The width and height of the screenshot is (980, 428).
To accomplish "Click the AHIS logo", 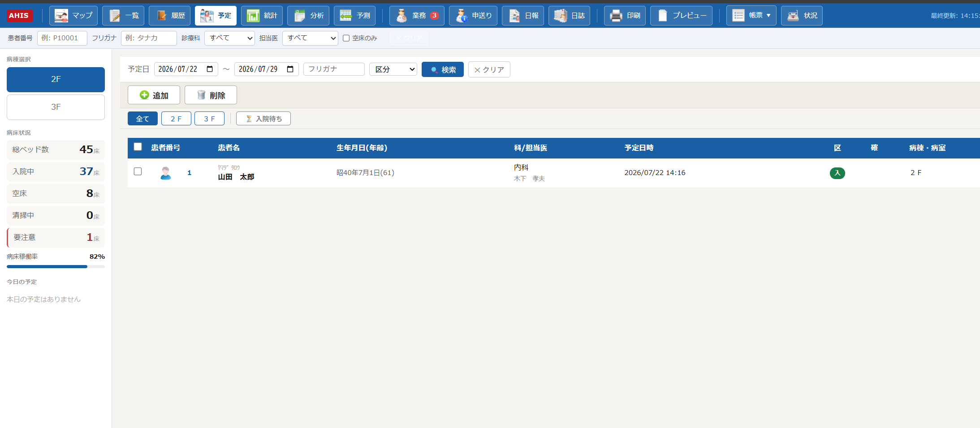I will tap(19, 16).
